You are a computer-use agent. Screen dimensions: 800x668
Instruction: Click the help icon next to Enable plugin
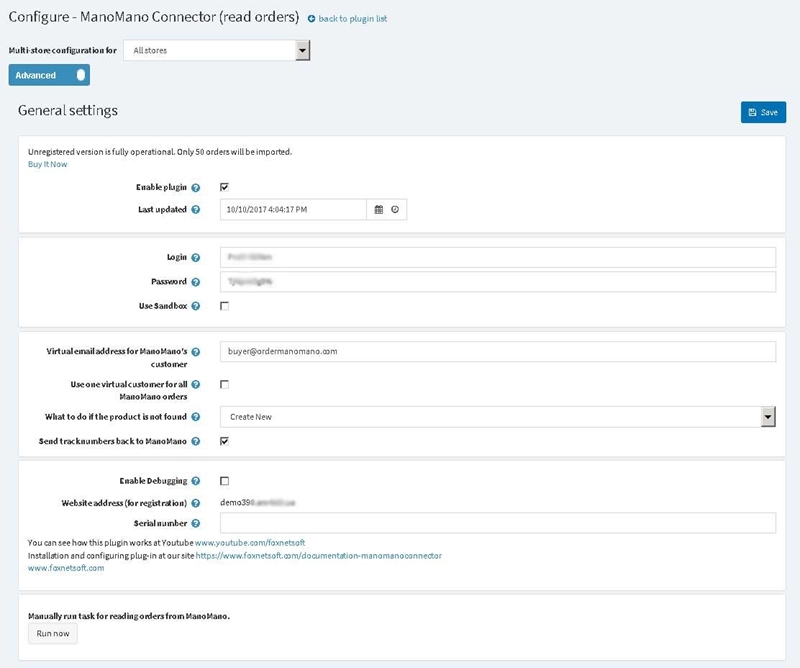(195, 188)
